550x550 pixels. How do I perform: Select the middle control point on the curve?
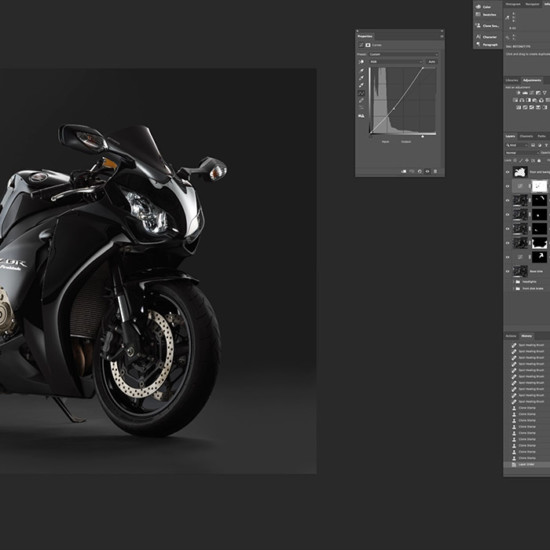[394, 108]
